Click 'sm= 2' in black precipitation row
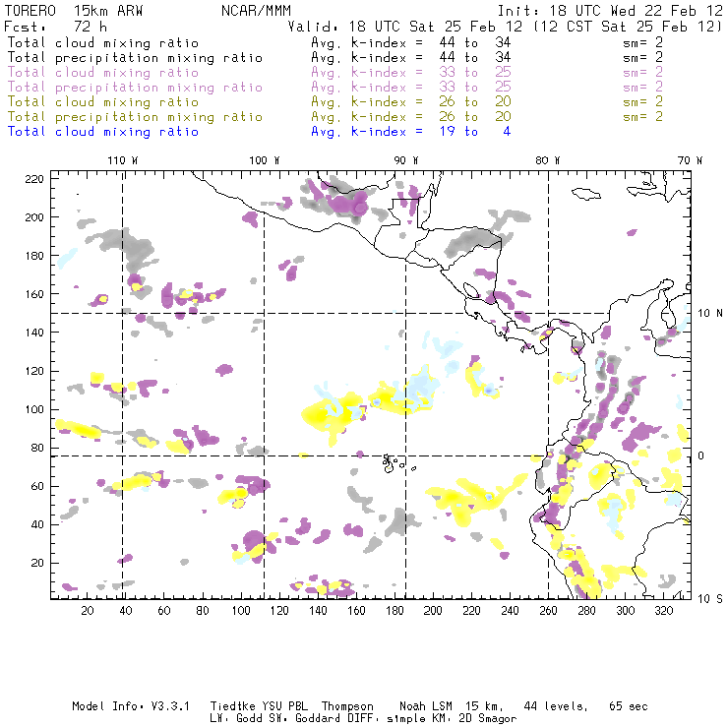 click(642, 58)
